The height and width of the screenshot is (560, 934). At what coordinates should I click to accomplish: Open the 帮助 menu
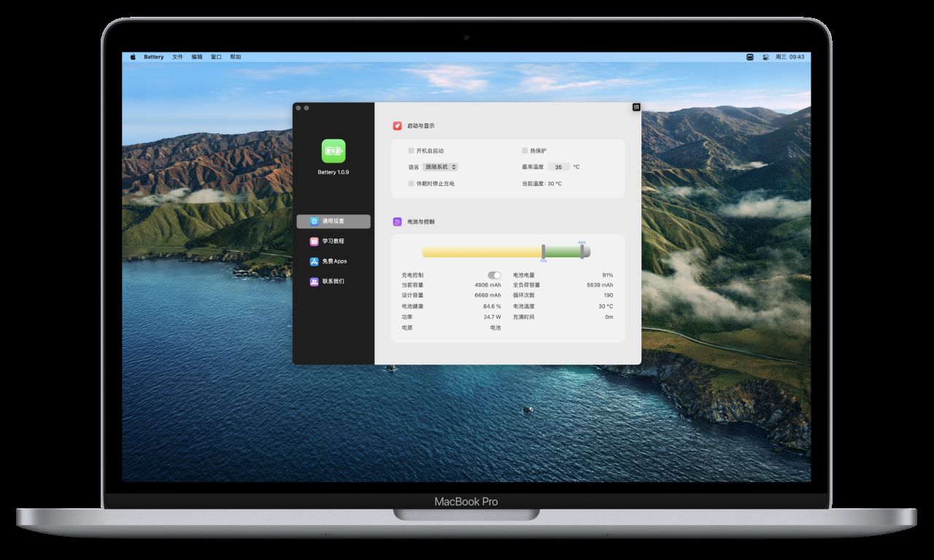(x=236, y=57)
